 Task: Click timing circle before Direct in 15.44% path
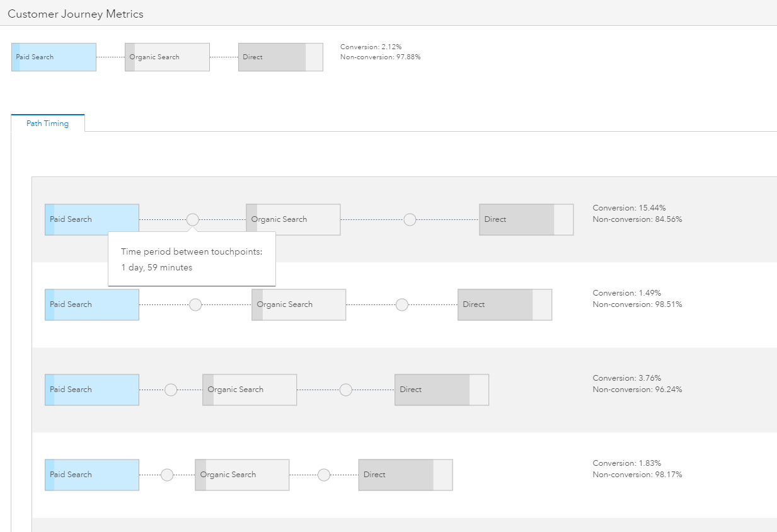(410, 219)
